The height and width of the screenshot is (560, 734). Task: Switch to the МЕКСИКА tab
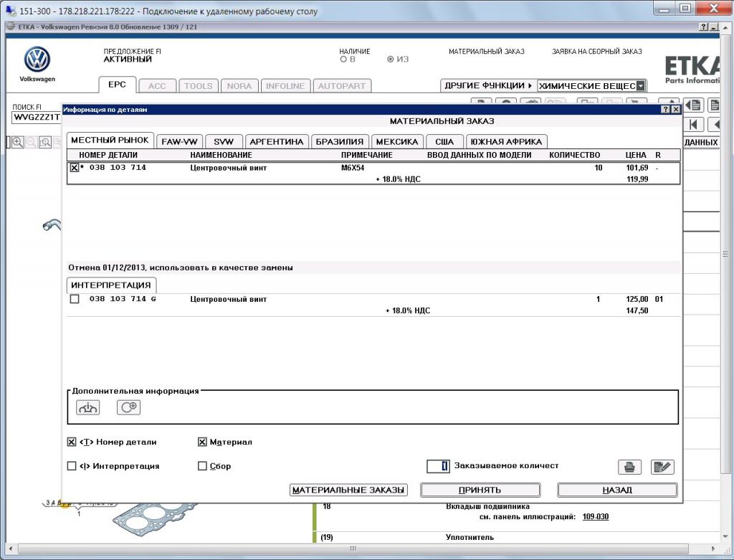click(397, 141)
